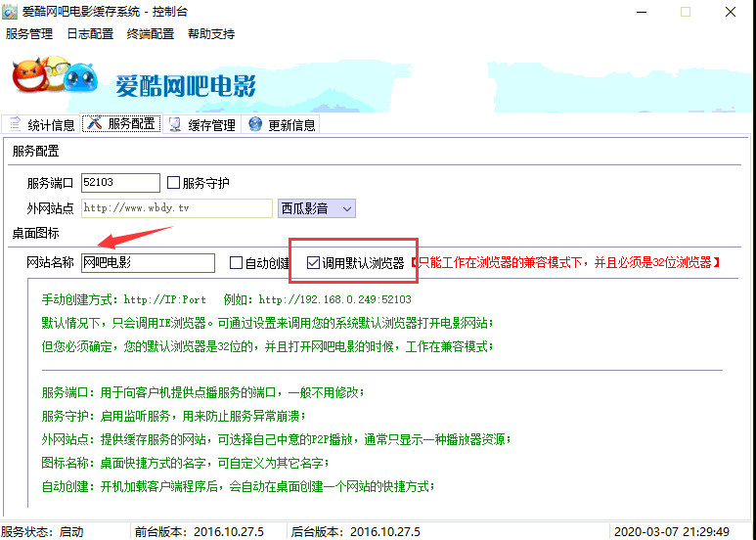Click the 爱酷网吧电影 banner title

186,86
